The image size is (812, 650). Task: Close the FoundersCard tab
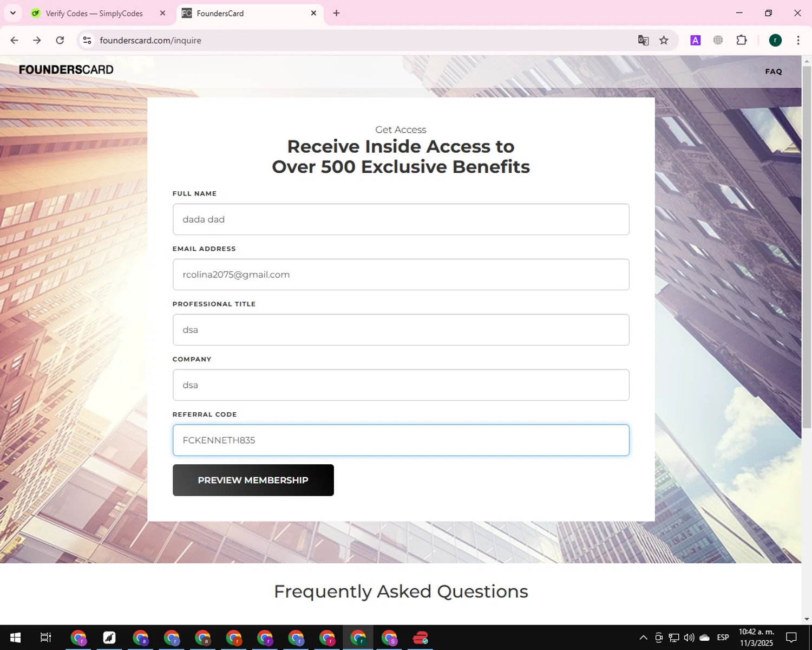tap(313, 14)
